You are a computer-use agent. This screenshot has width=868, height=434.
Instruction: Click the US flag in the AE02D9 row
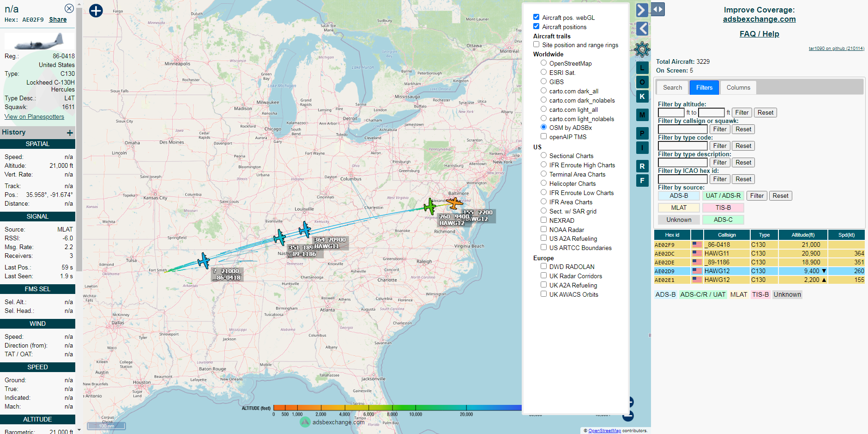point(697,271)
